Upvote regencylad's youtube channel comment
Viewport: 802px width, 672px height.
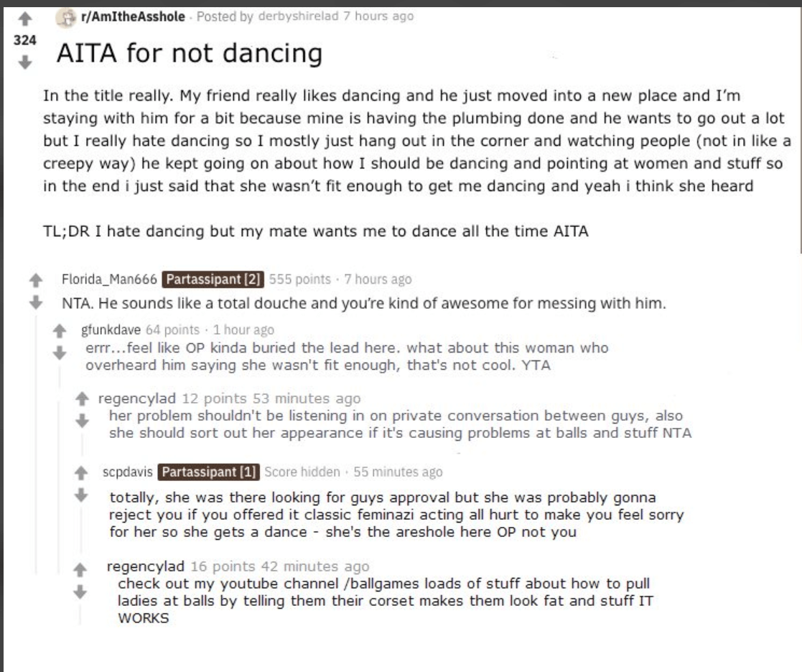tap(80, 569)
